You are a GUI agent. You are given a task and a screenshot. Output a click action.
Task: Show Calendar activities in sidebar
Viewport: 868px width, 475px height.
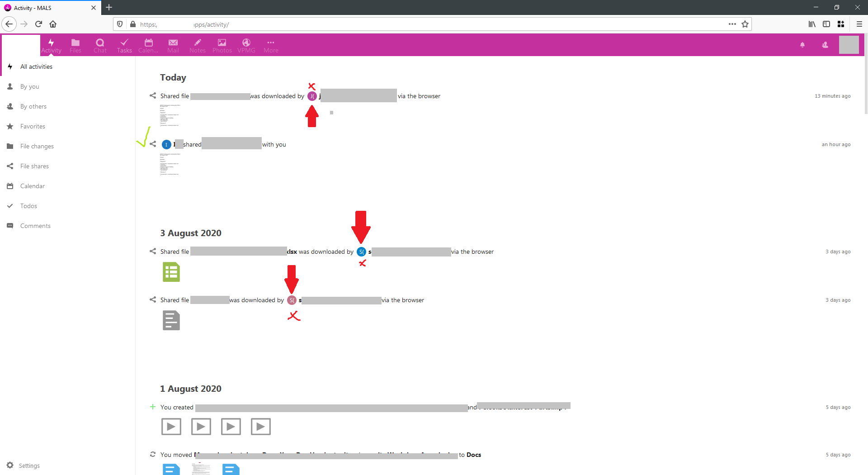click(68, 186)
